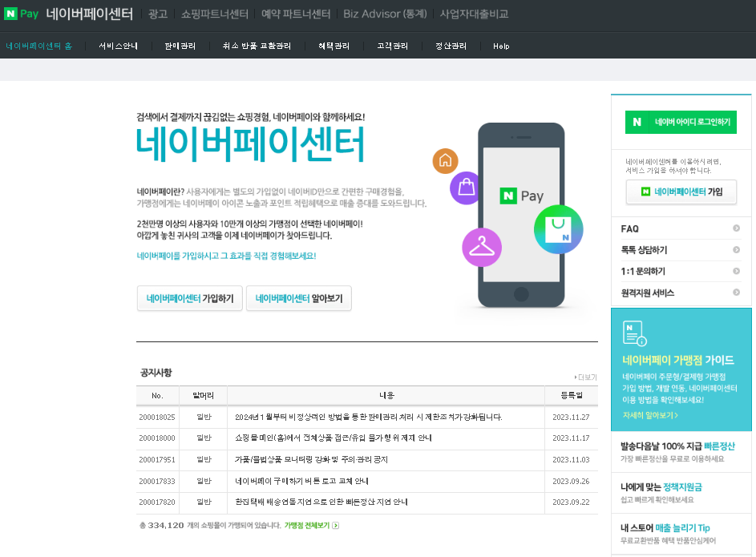This screenshot has width=756, height=557.
Task: Open the 판매관리 menu
Action: click(180, 46)
